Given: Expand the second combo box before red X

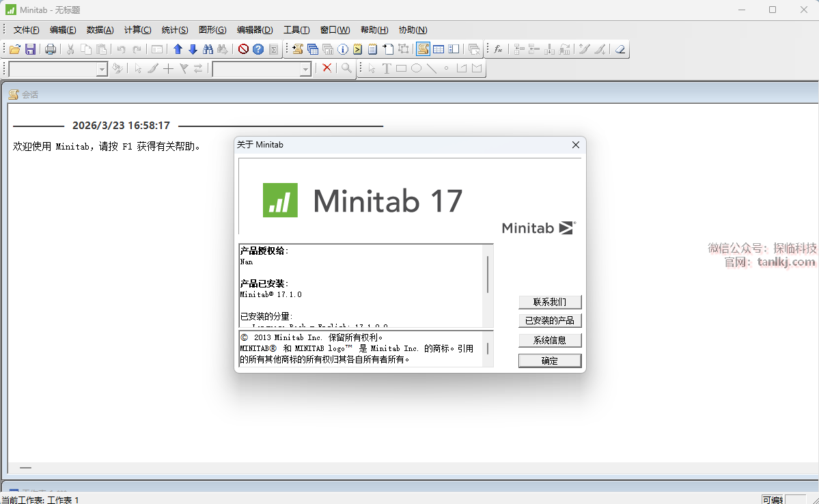Looking at the screenshot, I should pos(305,69).
